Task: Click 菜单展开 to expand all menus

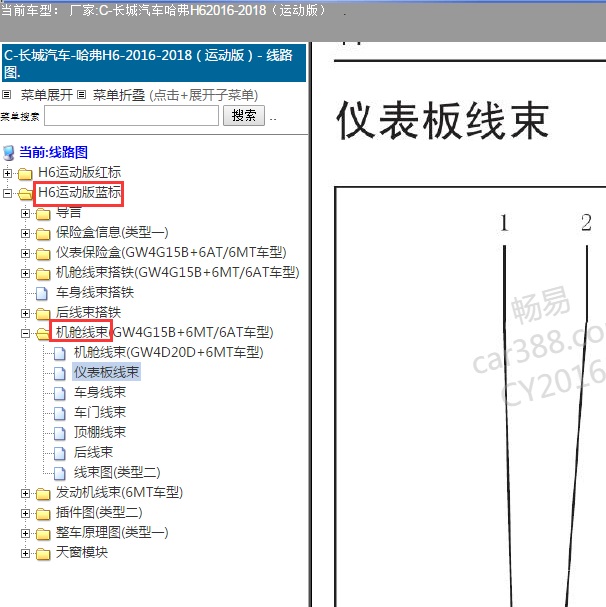Action: 47,95
